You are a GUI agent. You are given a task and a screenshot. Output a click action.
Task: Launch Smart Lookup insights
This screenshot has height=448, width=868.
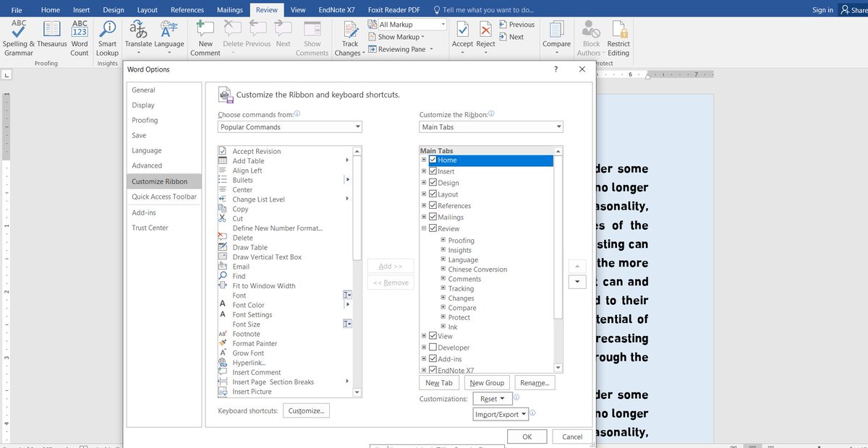pyautogui.click(x=107, y=38)
